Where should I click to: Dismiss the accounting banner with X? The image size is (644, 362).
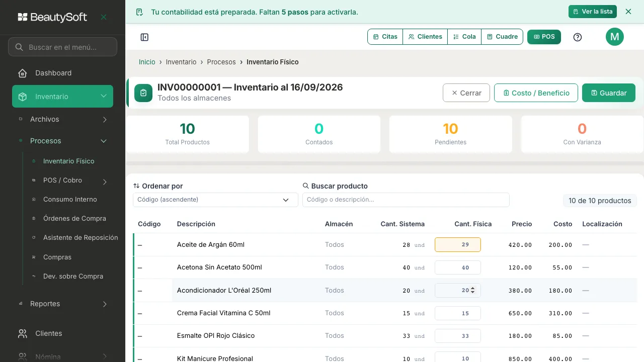(628, 12)
